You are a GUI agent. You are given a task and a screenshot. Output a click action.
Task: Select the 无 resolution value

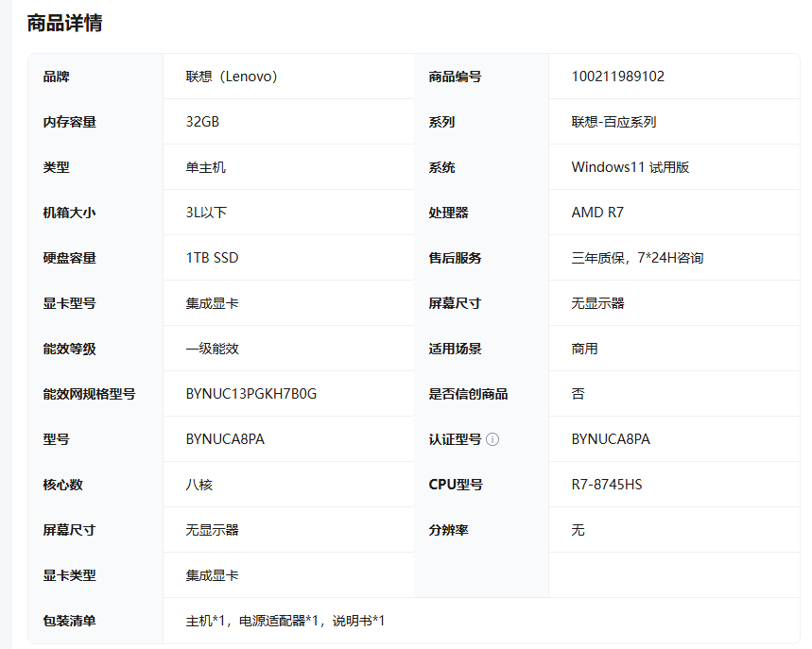(x=578, y=530)
